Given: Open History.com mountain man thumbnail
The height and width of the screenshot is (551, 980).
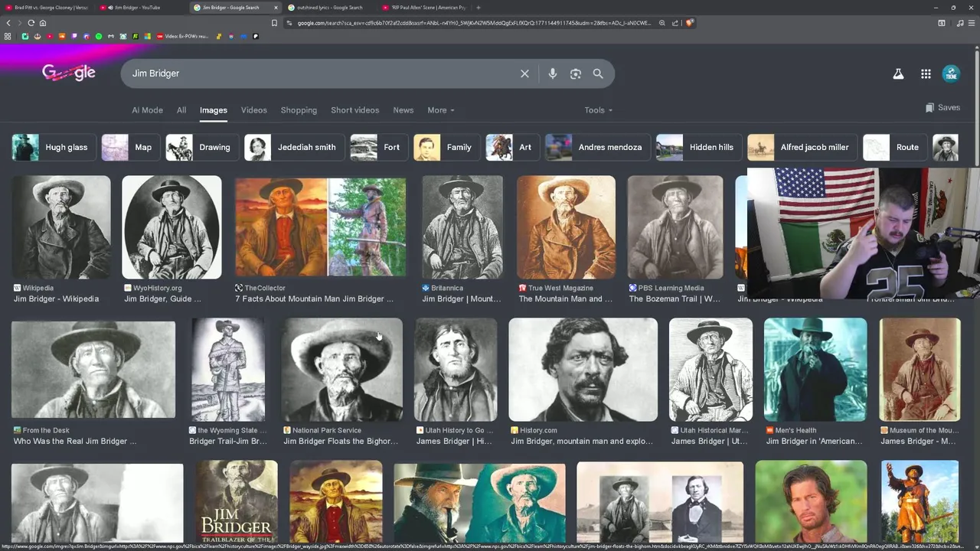Looking at the screenshot, I should pos(583,370).
